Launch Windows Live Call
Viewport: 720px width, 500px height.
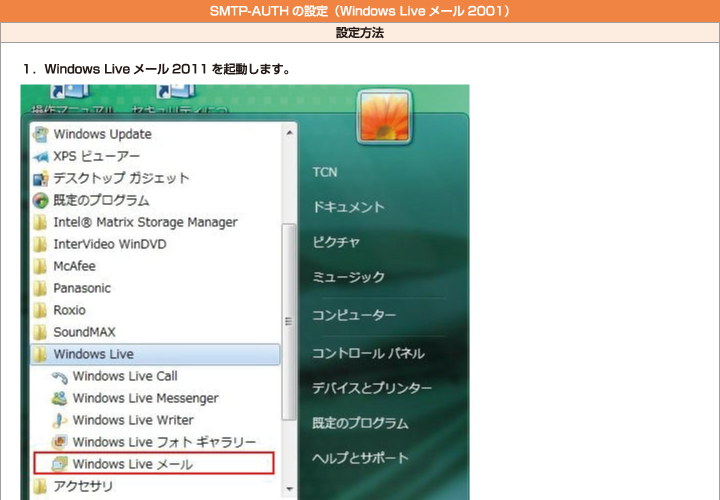pyautogui.click(x=114, y=376)
